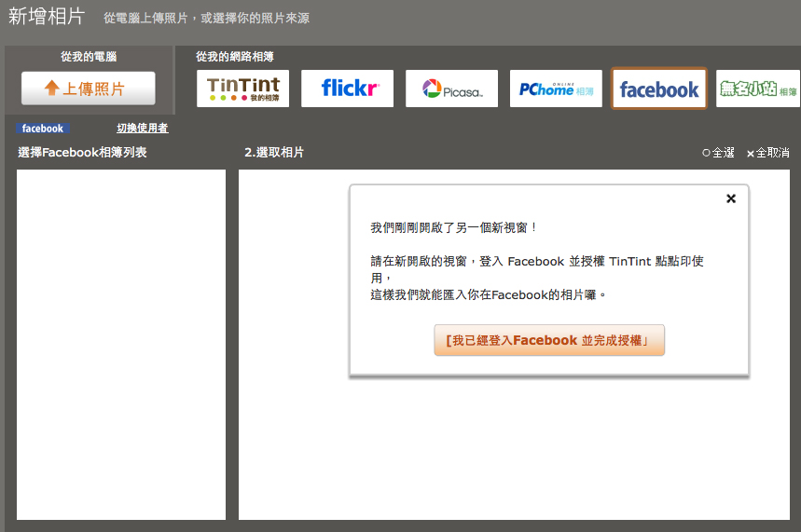Close the new window notice dialog
This screenshot has width=801, height=532.
click(731, 198)
